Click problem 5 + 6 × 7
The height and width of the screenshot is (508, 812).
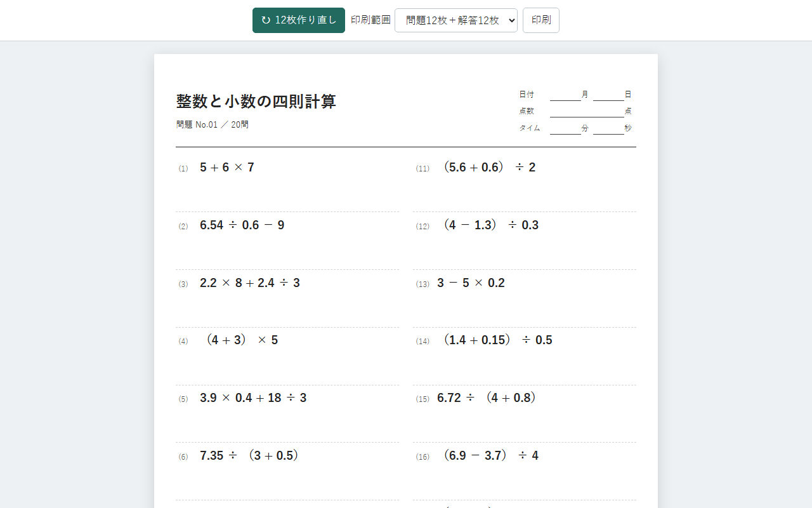click(227, 168)
